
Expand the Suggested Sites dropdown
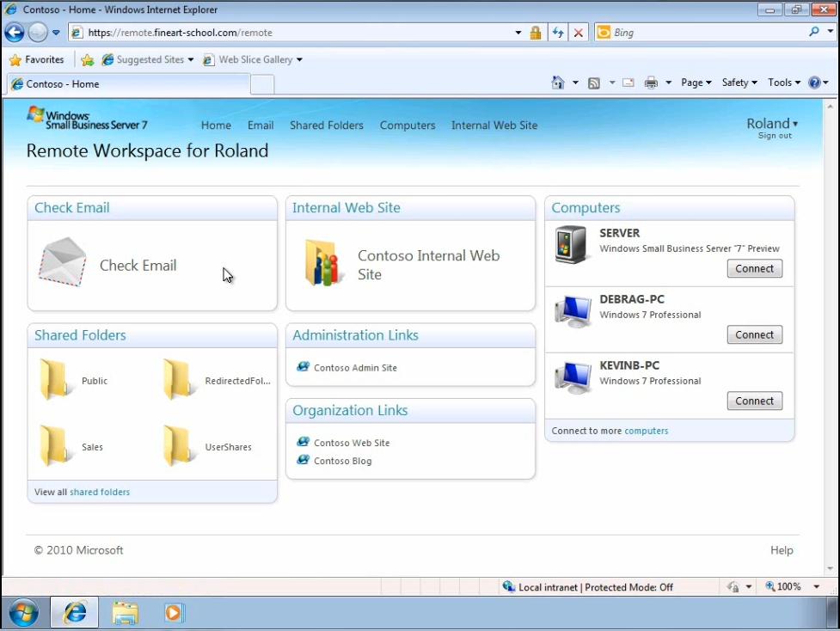pyautogui.click(x=191, y=59)
